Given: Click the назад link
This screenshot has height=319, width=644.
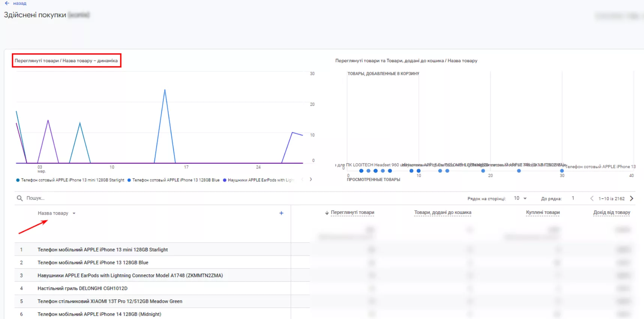Looking at the screenshot, I should [19, 3].
